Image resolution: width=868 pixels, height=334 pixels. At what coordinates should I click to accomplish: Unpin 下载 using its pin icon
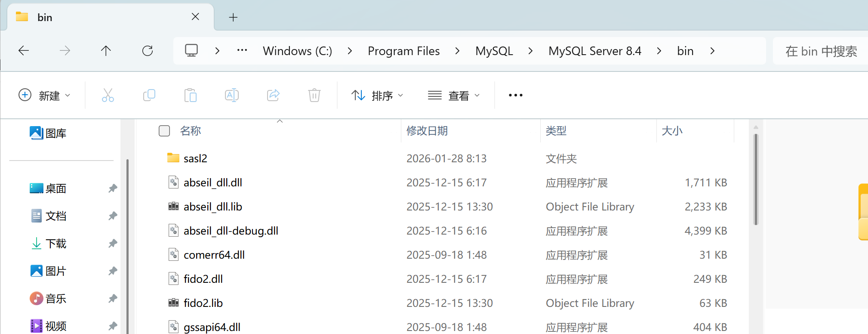coord(113,244)
